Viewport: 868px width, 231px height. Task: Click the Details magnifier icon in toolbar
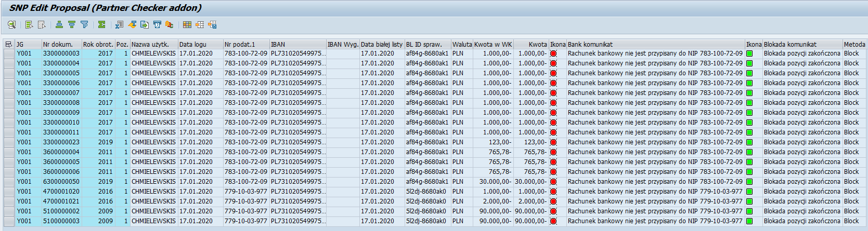pos(11,24)
